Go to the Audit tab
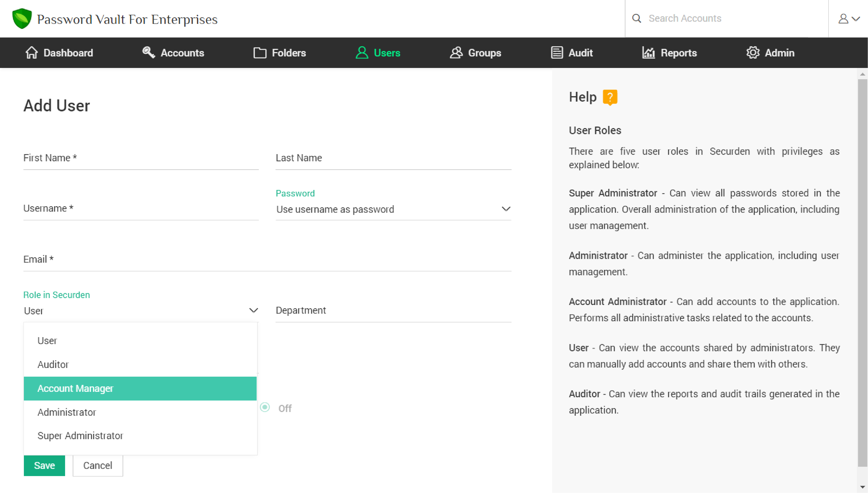The height and width of the screenshot is (493, 868). click(571, 53)
